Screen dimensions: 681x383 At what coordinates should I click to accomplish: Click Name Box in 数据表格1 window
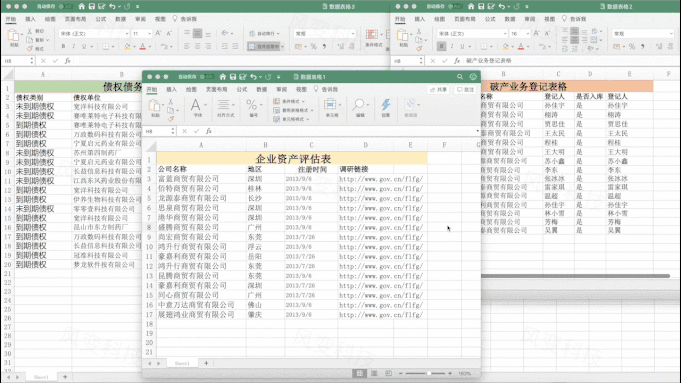coord(159,131)
